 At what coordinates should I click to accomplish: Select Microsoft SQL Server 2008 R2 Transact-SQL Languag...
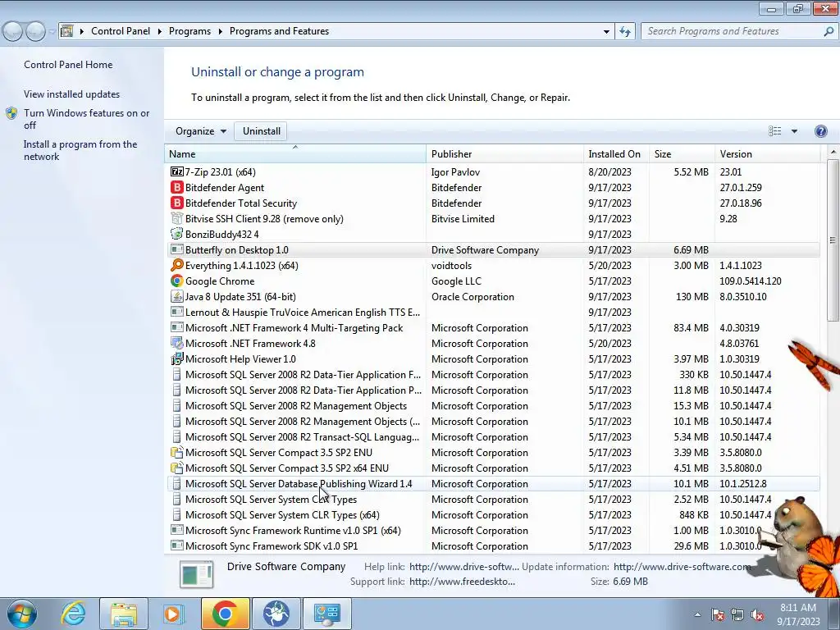(x=492, y=437)
